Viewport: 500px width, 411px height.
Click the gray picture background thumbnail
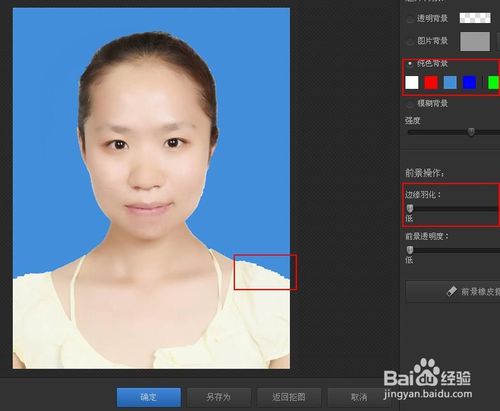(475, 41)
